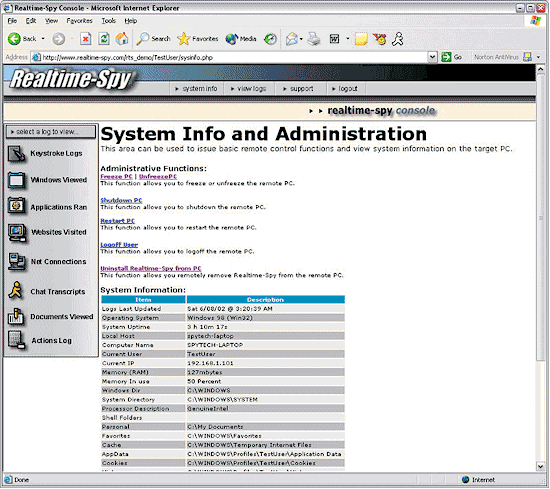Switch to the view logs tab

(248, 89)
